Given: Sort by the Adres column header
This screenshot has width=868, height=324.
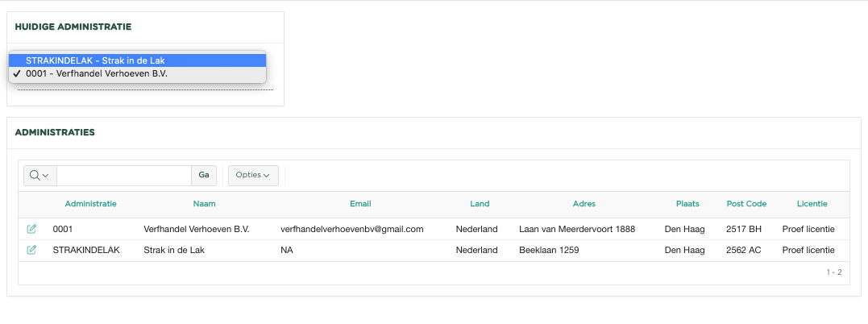Looking at the screenshot, I should tap(584, 204).
